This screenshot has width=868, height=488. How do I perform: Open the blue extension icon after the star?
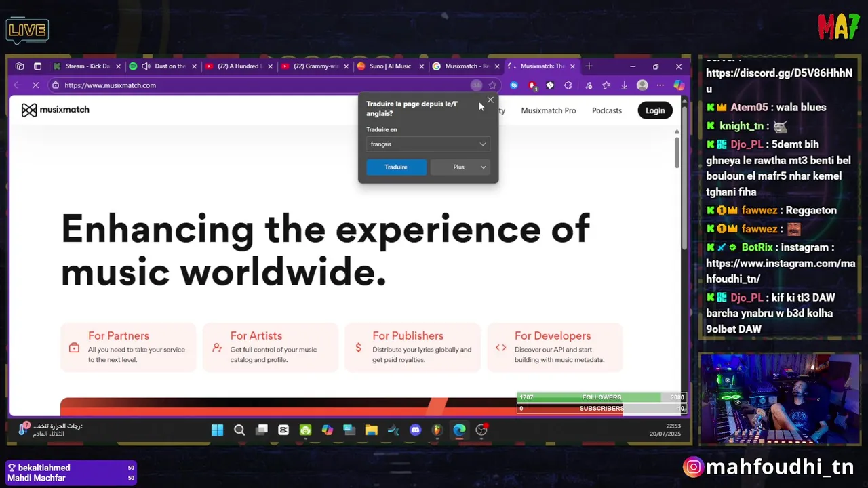coord(514,85)
